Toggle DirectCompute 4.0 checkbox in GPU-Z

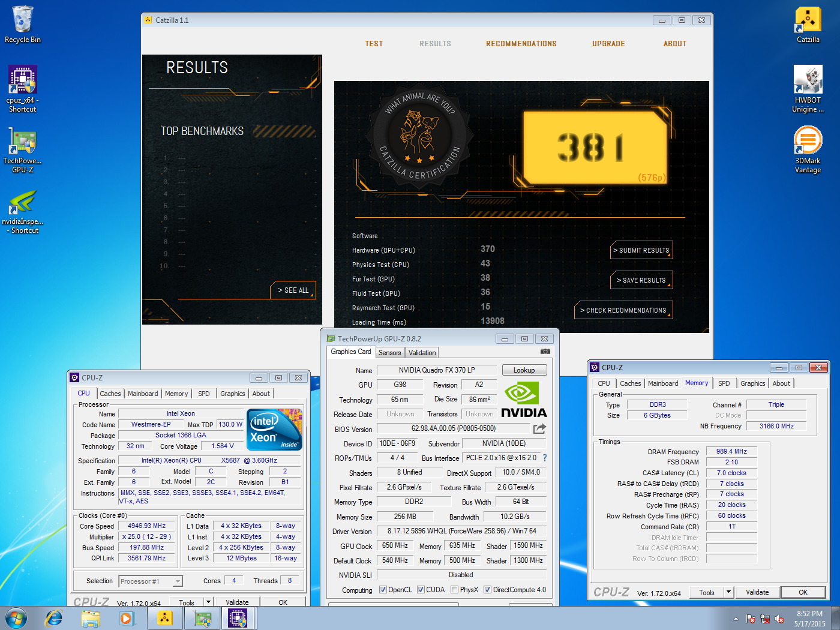487,590
